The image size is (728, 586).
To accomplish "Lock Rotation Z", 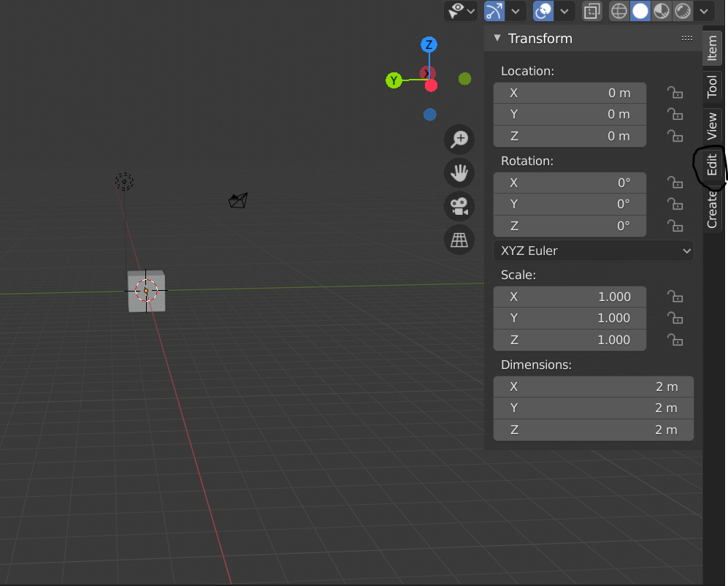I will [x=675, y=226].
